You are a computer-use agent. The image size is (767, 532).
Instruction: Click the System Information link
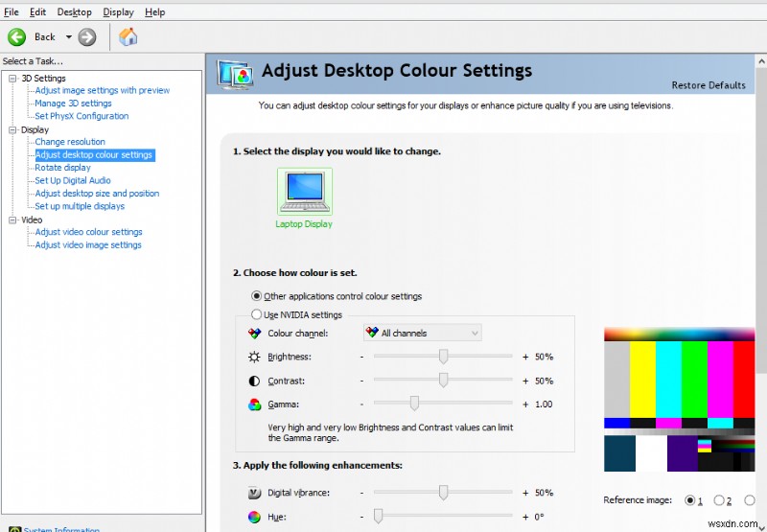(x=61, y=529)
